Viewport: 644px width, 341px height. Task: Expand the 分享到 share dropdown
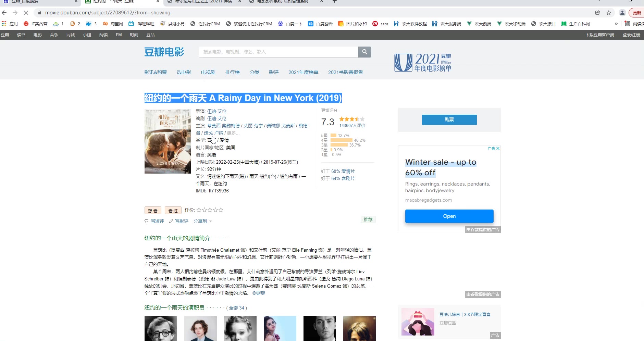[202, 221]
